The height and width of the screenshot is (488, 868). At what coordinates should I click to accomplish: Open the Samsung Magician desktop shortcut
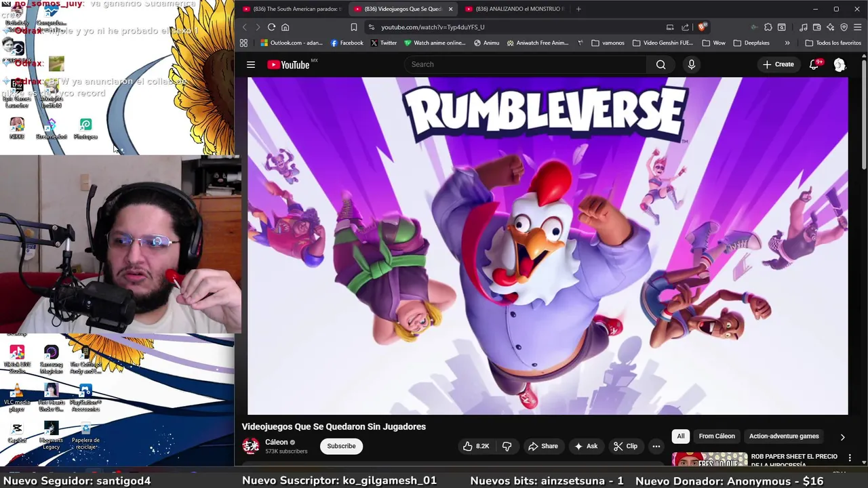pos(52,360)
